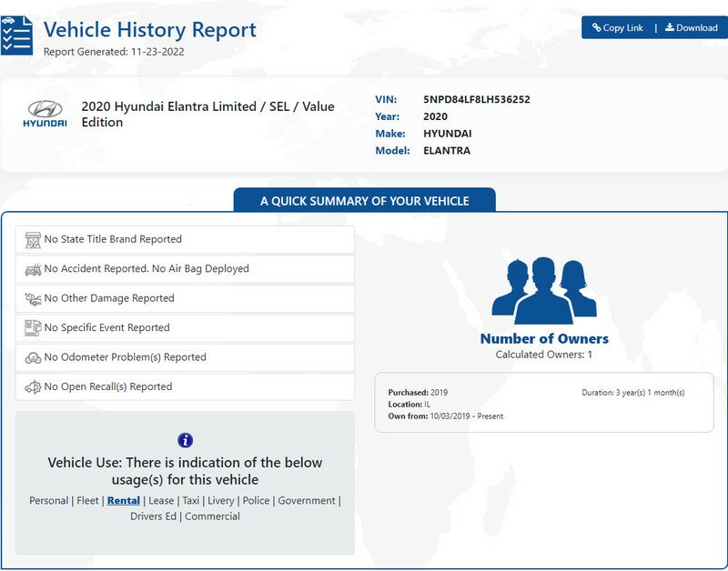Click the Other Damage wrench icon
Image resolution: width=728 pixels, height=571 pixels.
coord(33,299)
